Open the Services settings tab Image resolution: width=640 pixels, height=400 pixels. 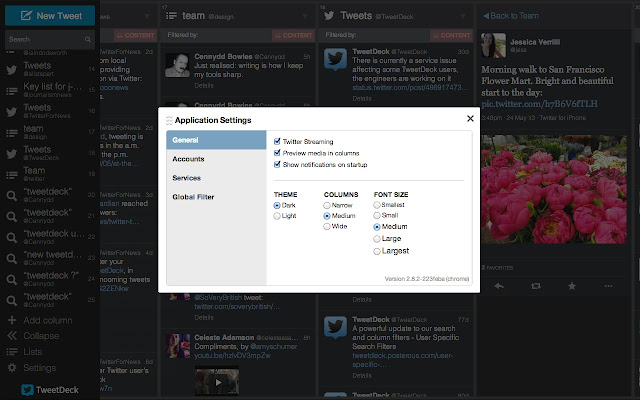216,178
